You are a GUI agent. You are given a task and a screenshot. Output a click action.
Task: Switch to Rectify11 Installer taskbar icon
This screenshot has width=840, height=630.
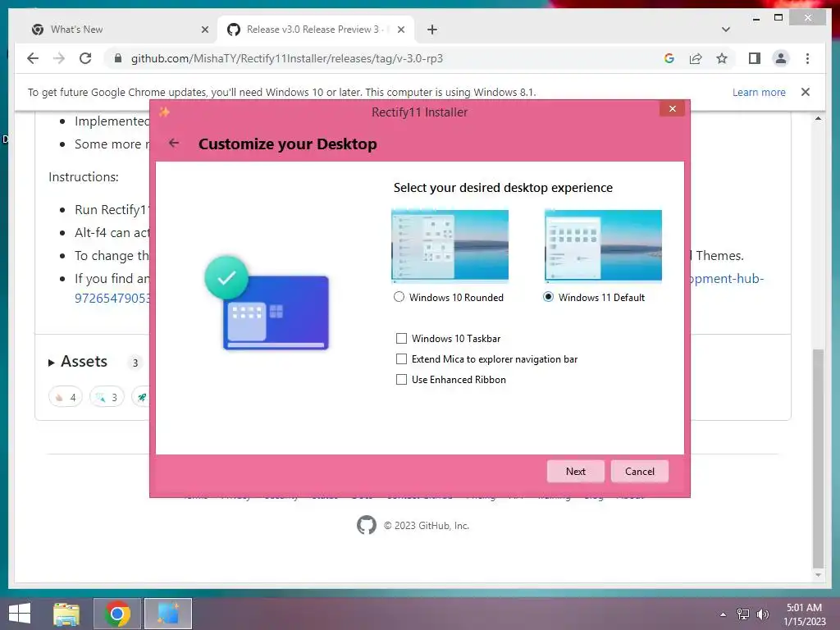168,614
